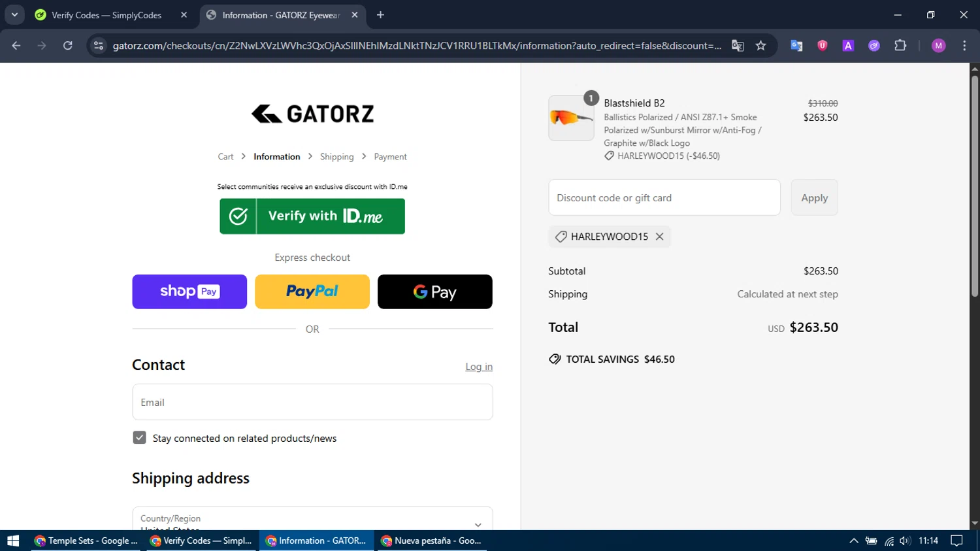Show hidden system tray icons
This screenshot has width=980, height=551.
click(x=853, y=541)
